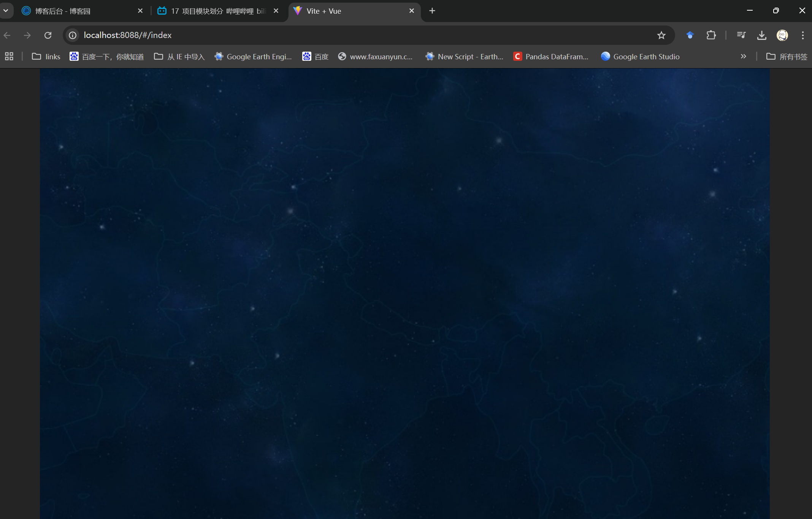Image resolution: width=812 pixels, height=519 pixels.
Task: Expand hidden bookmarks chevron
Action: click(x=743, y=57)
